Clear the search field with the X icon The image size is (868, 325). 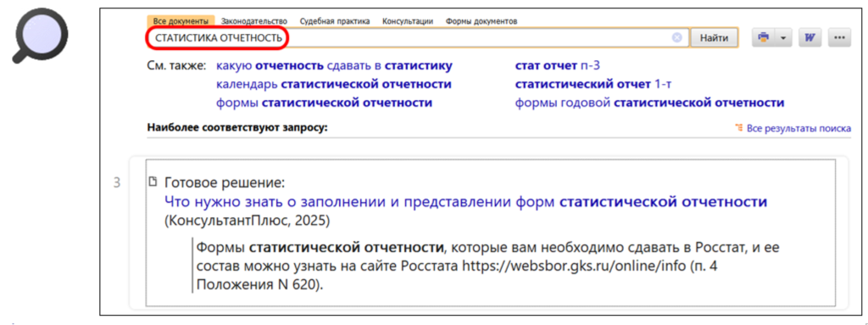pos(677,37)
